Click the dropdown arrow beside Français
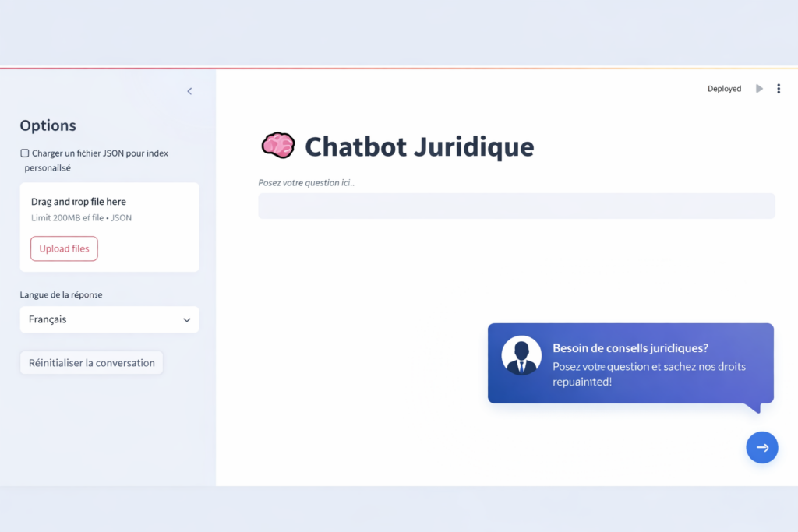798x532 pixels. (x=187, y=320)
